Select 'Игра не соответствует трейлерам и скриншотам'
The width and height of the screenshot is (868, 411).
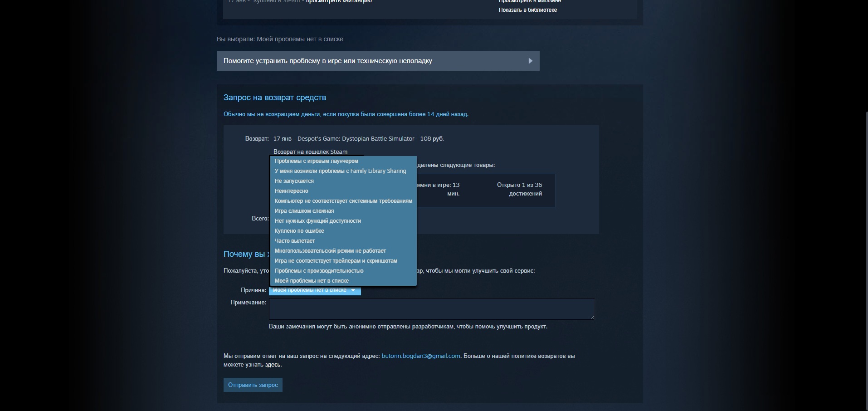coord(343,261)
